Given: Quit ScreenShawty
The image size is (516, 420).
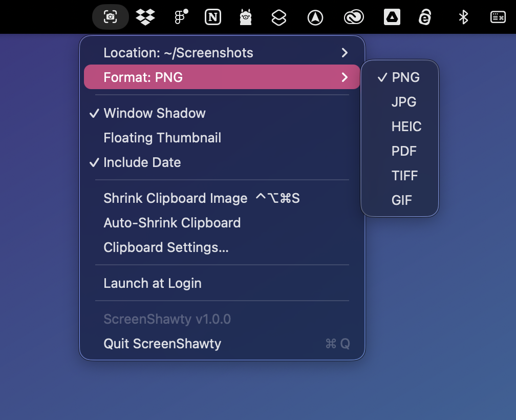Looking at the screenshot, I should (x=162, y=344).
